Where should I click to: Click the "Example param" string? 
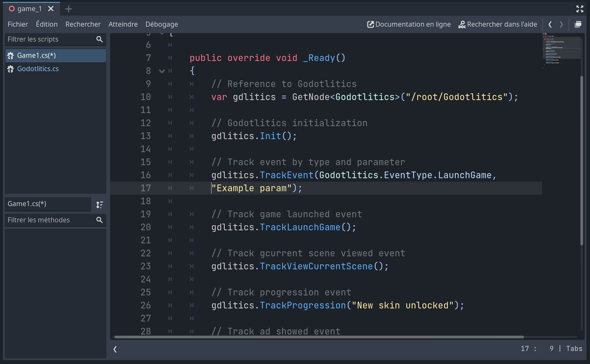point(251,188)
